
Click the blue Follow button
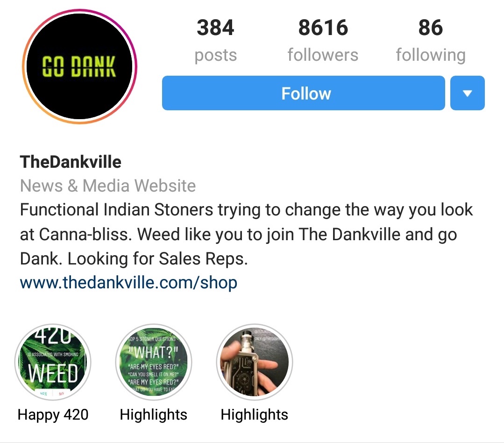(304, 93)
